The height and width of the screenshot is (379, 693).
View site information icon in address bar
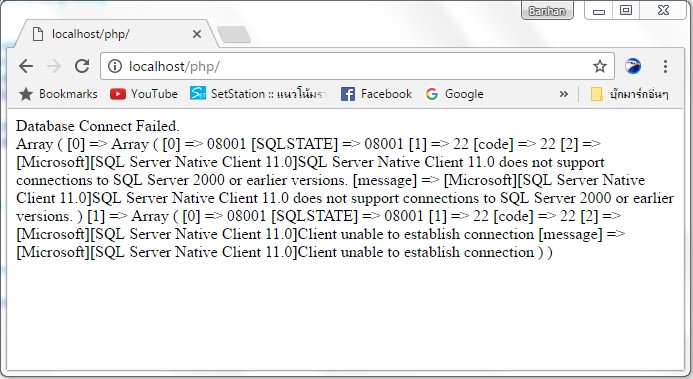115,66
